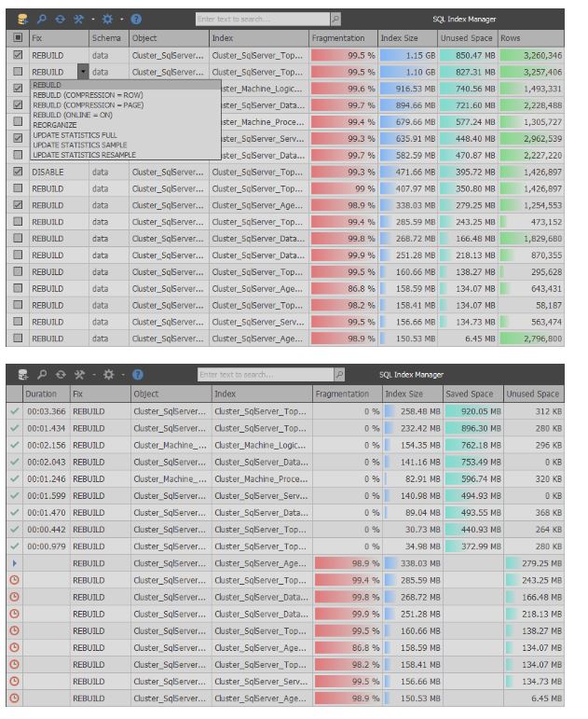Click the refresh icon in bottom window toolbar
The height and width of the screenshot is (719, 588).
pyautogui.click(x=61, y=375)
